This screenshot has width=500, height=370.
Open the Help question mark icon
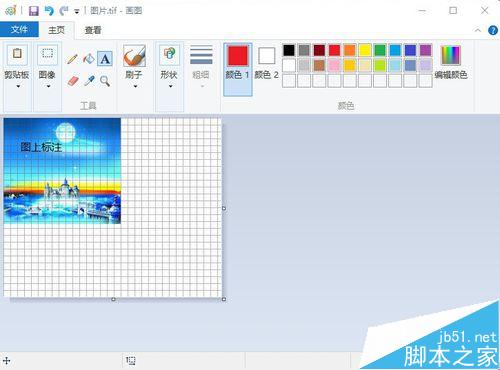click(x=492, y=31)
